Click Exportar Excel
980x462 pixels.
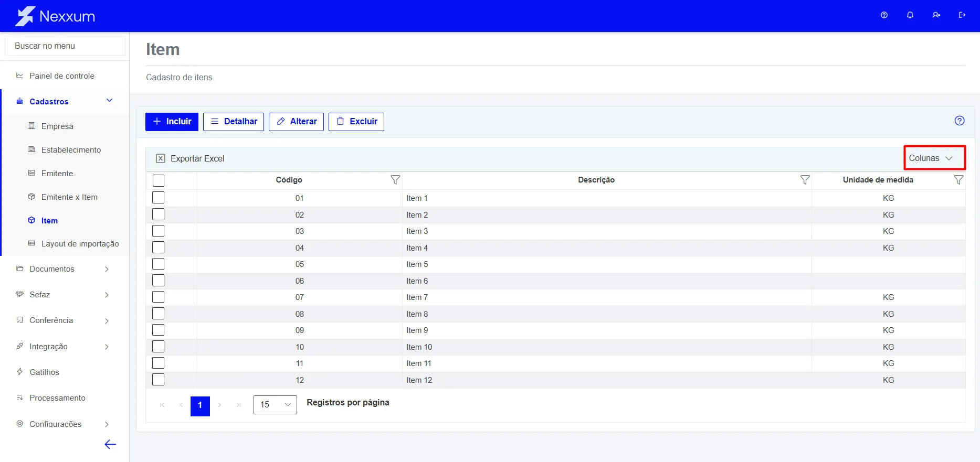[190, 158]
